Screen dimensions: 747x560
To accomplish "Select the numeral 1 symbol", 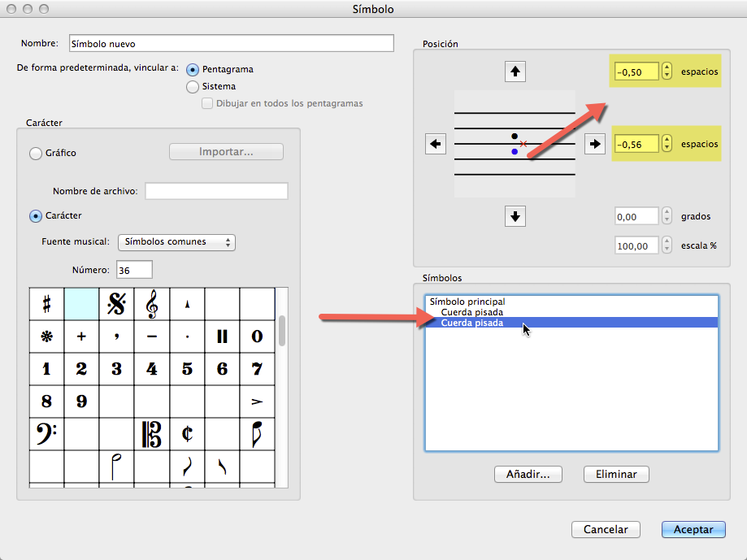I will (x=46, y=369).
